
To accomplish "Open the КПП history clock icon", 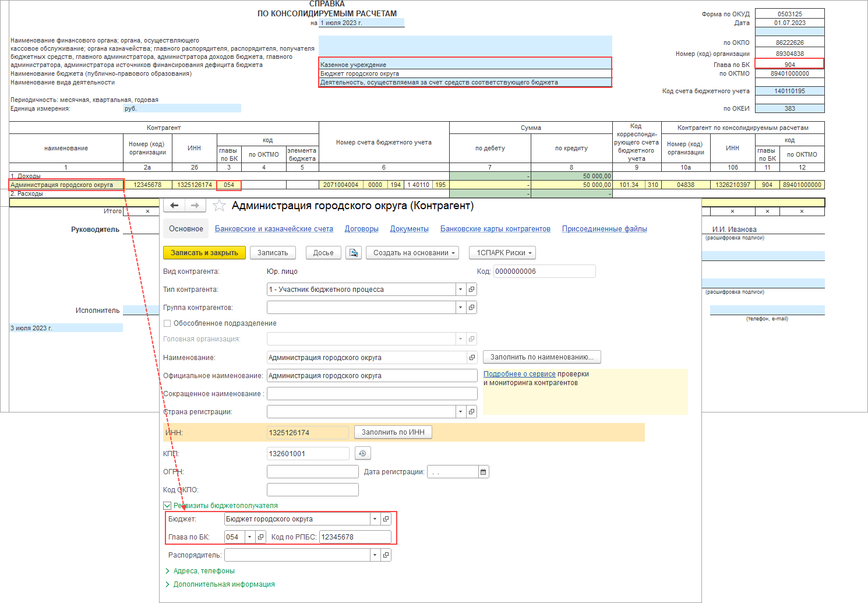I will pos(362,453).
